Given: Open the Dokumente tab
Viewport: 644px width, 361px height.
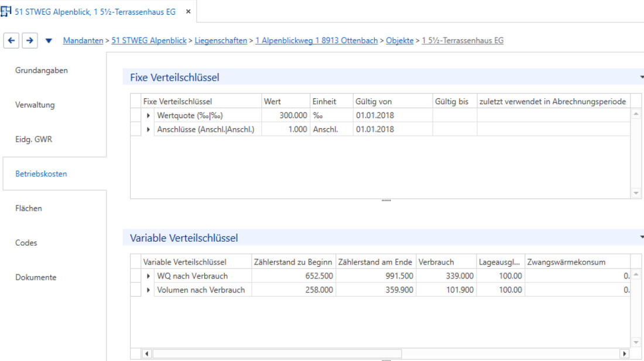Looking at the screenshot, I should (x=36, y=277).
